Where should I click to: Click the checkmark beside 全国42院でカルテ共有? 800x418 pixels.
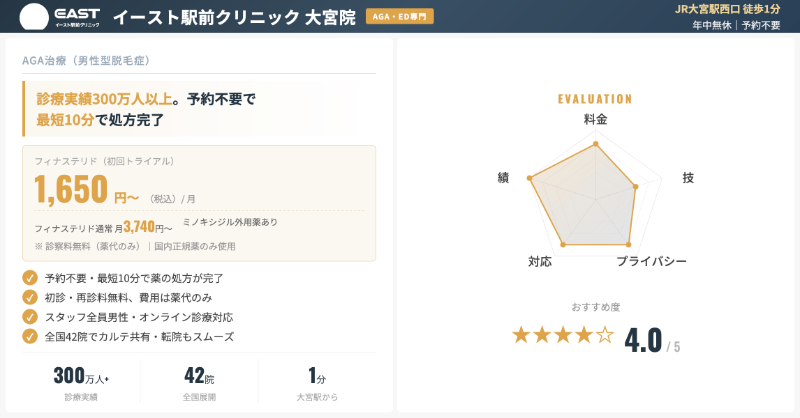[x=30, y=337]
